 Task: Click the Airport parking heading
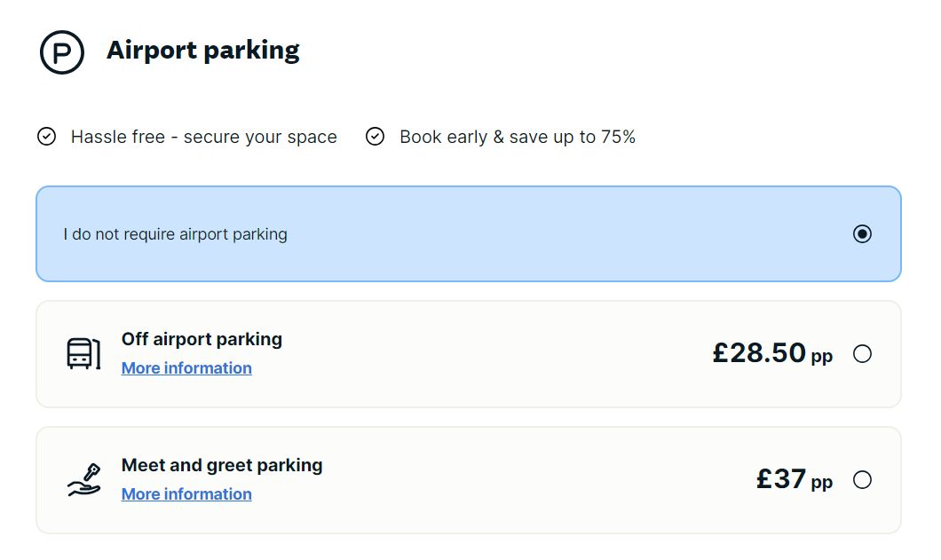[202, 50]
